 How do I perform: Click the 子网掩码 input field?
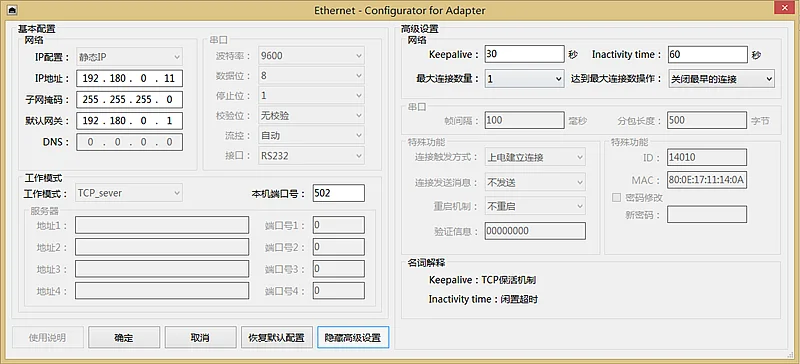pyautogui.click(x=129, y=100)
